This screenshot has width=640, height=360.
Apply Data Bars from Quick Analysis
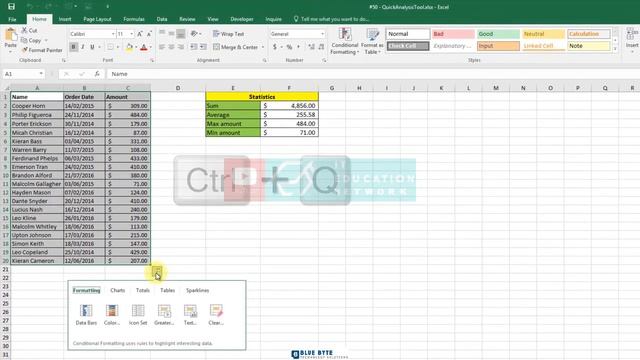click(x=86, y=315)
